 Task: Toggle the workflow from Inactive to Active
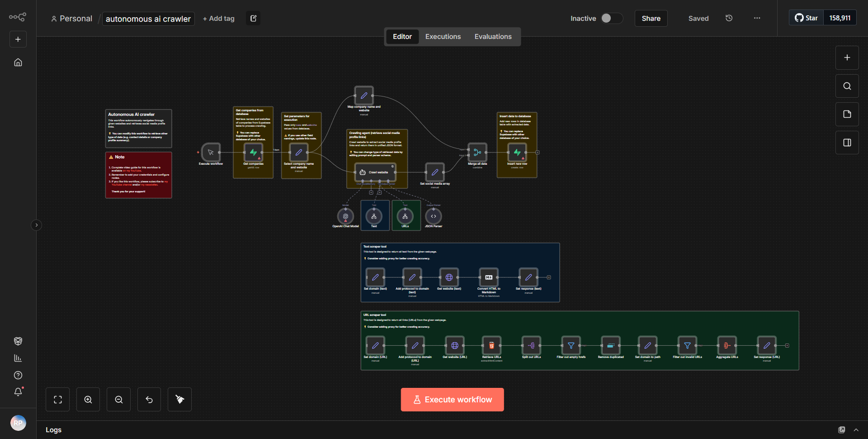[610, 18]
